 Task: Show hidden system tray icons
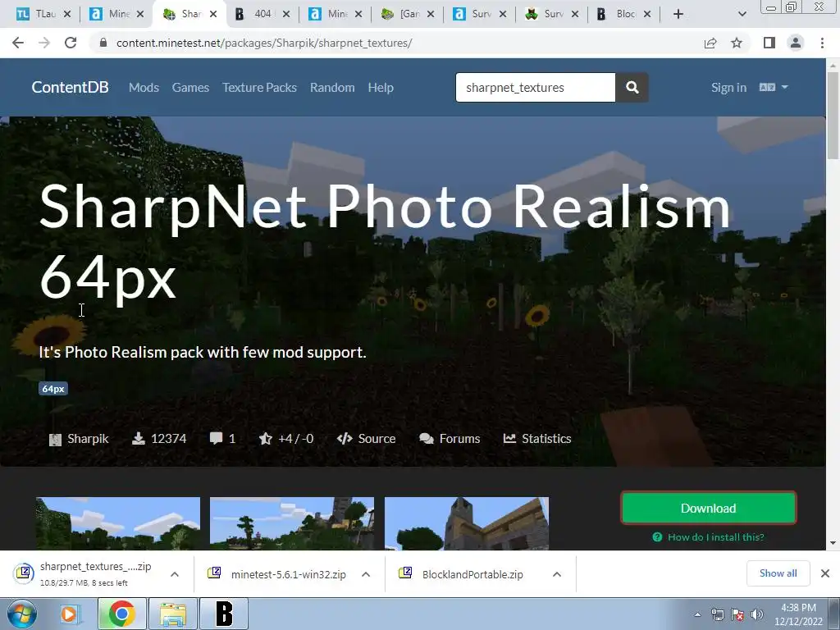[x=697, y=614]
